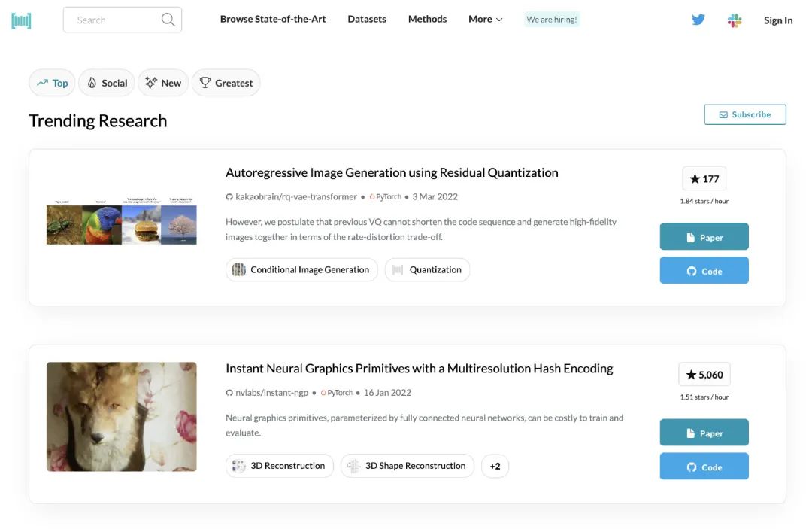The image size is (812, 529).
Task: Click the 1.51 stars / hour text
Action: pos(704,397)
